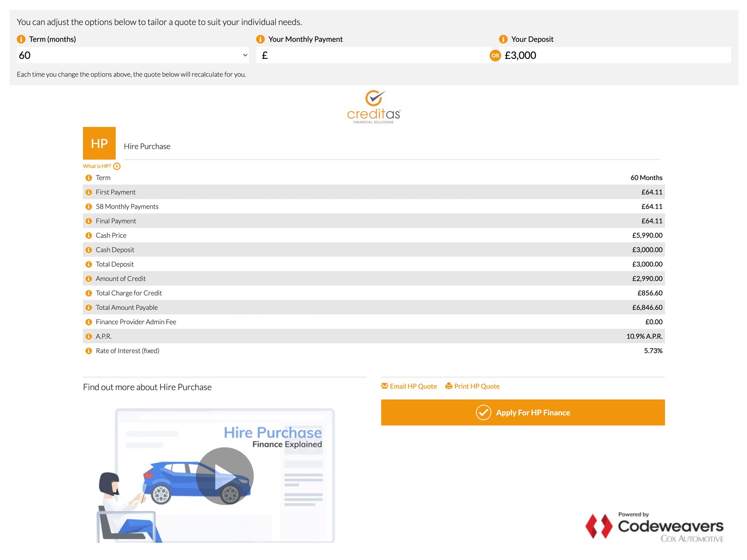Click info icon in the A.P.R. row
This screenshot has width=747, height=560.
(x=89, y=336)
